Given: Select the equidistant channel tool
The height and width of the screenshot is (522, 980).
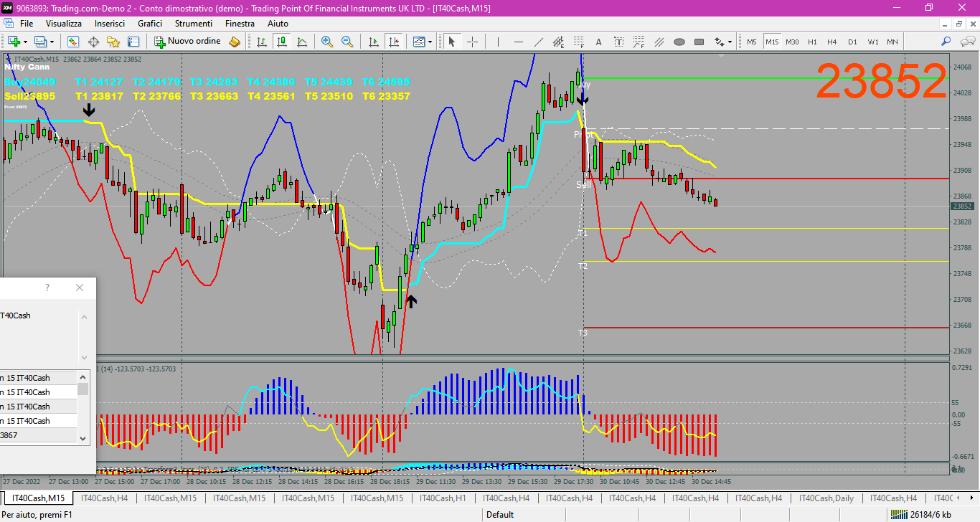Looking at the screenshot, I should (559, 42).
